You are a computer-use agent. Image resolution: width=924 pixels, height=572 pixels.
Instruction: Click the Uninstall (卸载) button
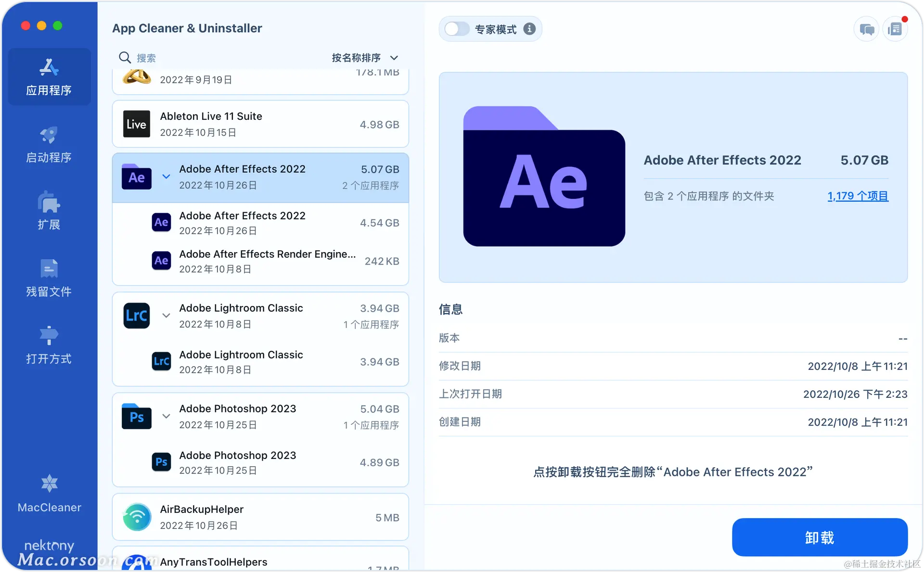[x=820, y=537]
